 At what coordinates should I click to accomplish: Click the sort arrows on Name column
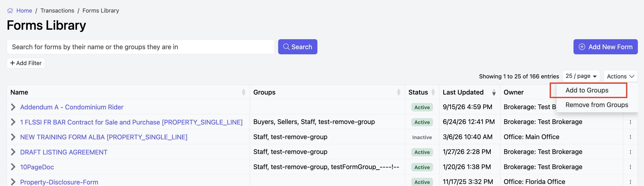pyautogui.click(x=244, y=92)
